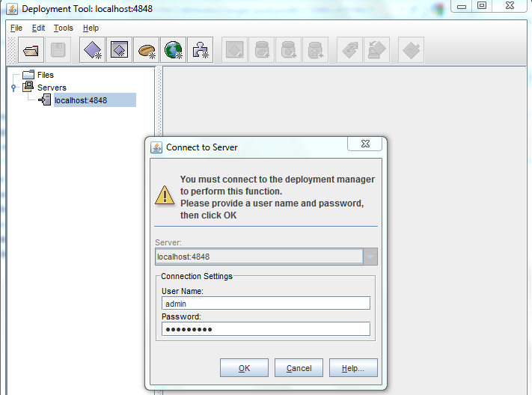Click into the User Name field
This screenshot has height=395, width=532.
266,303
